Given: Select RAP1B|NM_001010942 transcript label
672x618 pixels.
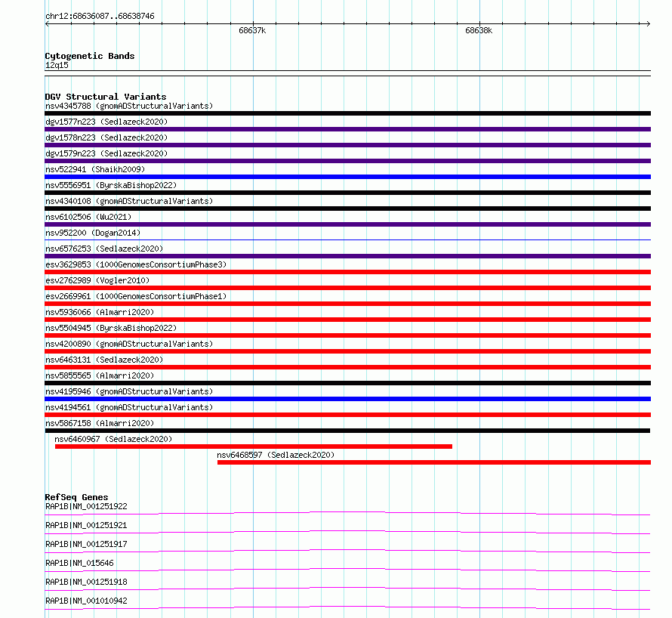Looking at the screenshot, I should tap(86, 601).
